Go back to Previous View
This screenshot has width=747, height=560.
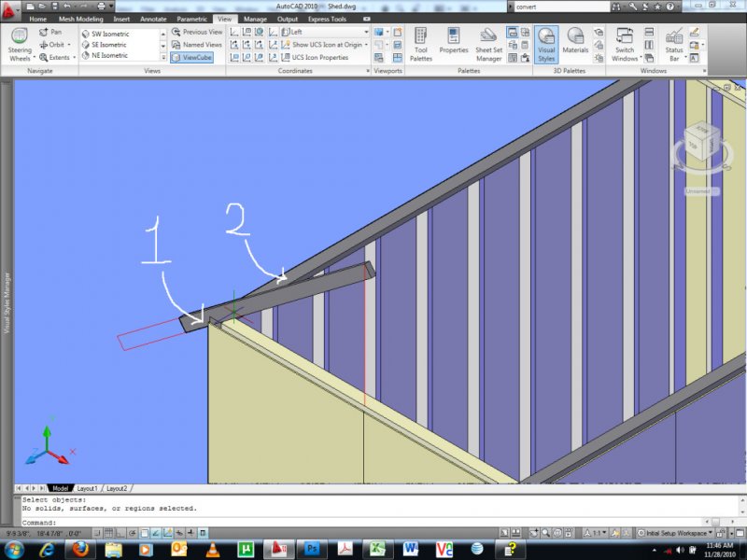[x=197, y=32]
